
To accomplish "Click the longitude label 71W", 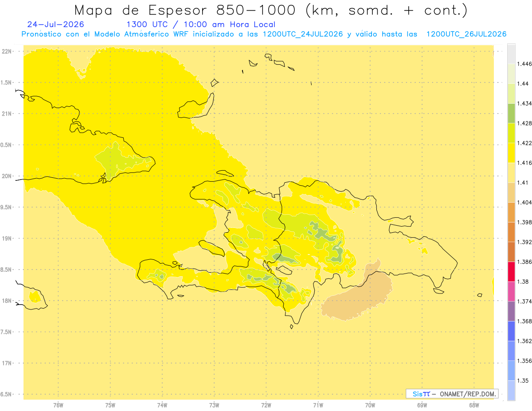I will (x=318, y=404).
